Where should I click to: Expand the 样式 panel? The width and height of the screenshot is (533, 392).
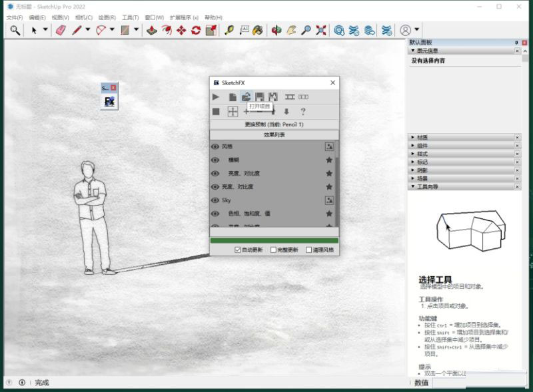tap(412, 154)
